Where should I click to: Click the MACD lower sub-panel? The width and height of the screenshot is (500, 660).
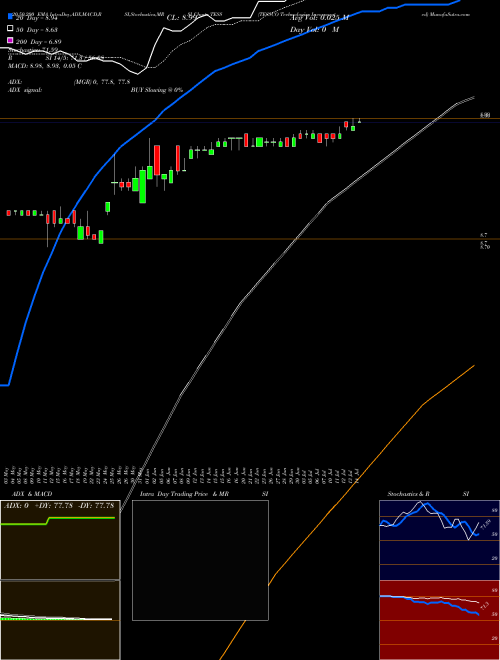point(60,620)
